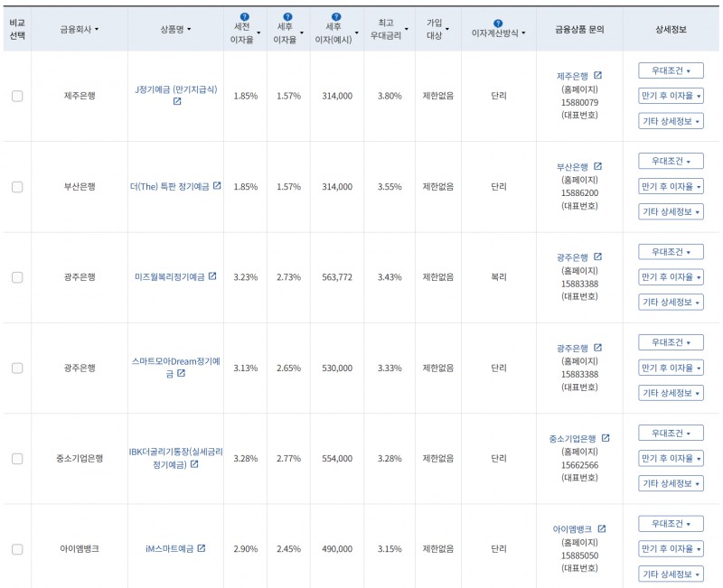The width and height of the screenshot is (723, 588).
Task: Check the compare box for 미즈월복리정기예금 row
Action: point(17,277)
